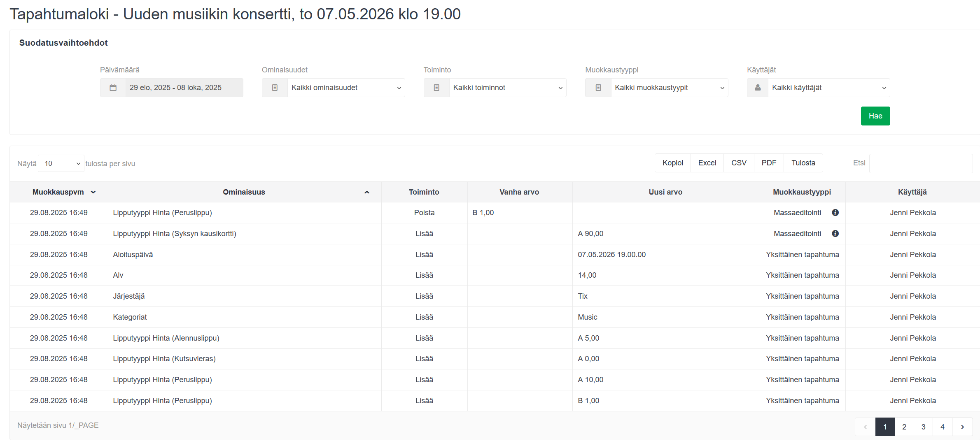The image size is (980, 448).
Task: Export log as PDF
Action: pos(768,163)
